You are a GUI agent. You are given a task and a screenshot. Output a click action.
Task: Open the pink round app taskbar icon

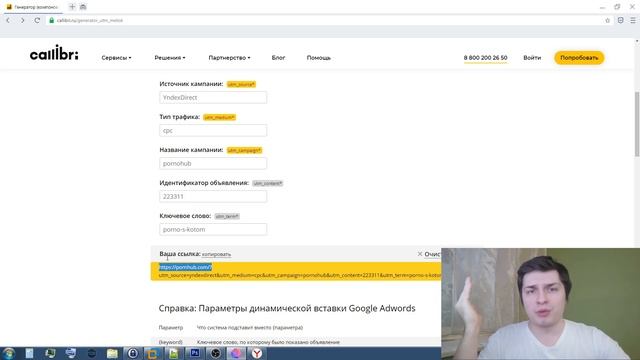pyautogui.click(x=236, y=353)
